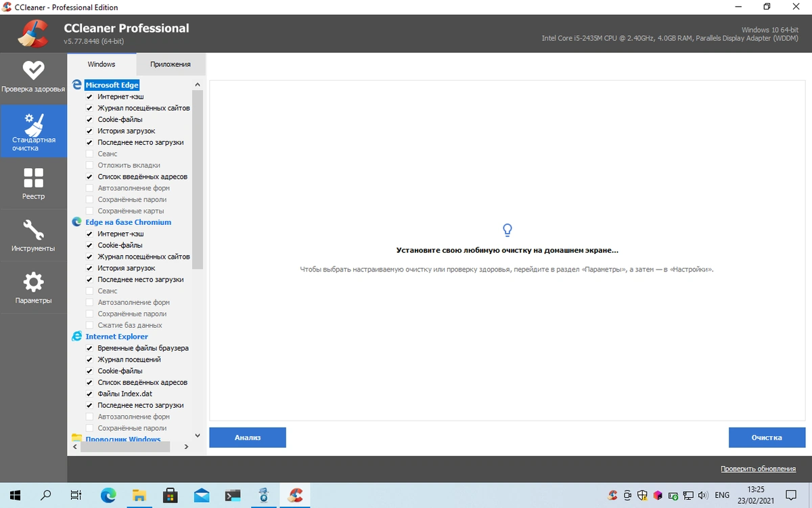Click the network tray icon
Viewport: 812px width, 508px height.
(688, 495)
